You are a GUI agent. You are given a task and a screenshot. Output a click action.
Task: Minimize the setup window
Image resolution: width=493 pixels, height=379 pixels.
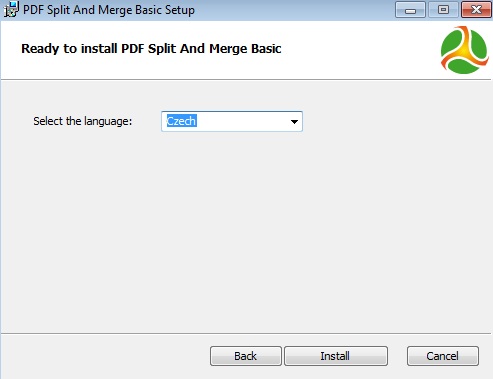click(410, 10)
